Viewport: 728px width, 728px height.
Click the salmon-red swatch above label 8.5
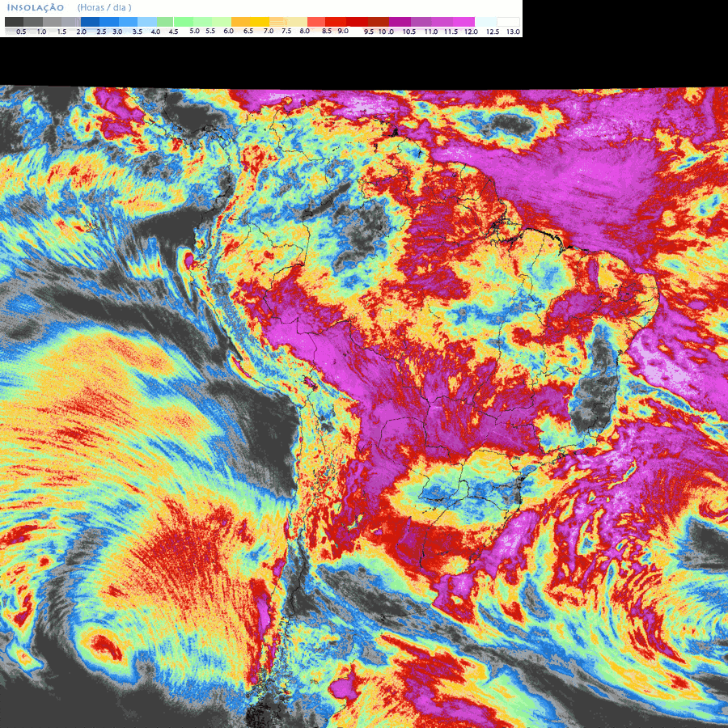coord(316,22)
